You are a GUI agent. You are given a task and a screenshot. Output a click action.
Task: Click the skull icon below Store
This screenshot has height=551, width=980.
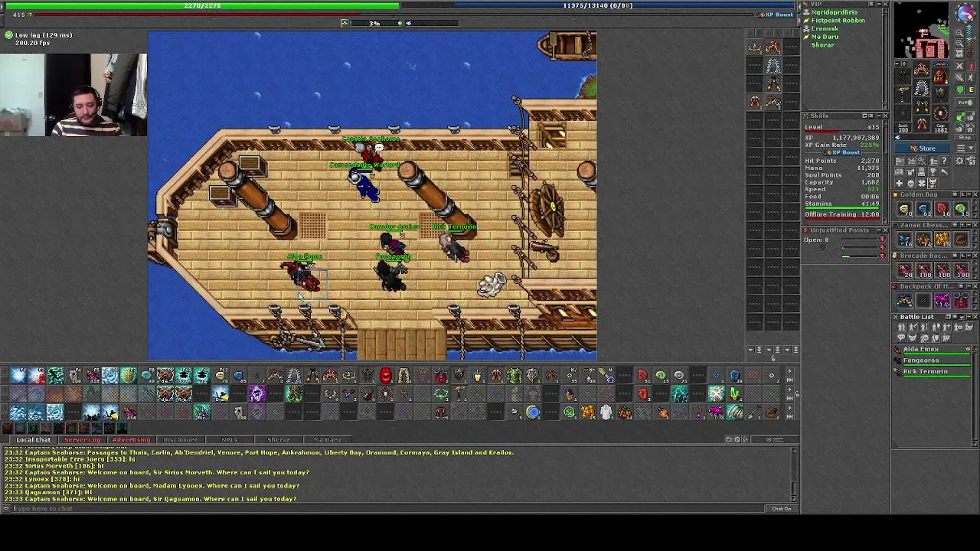point(910,183)
